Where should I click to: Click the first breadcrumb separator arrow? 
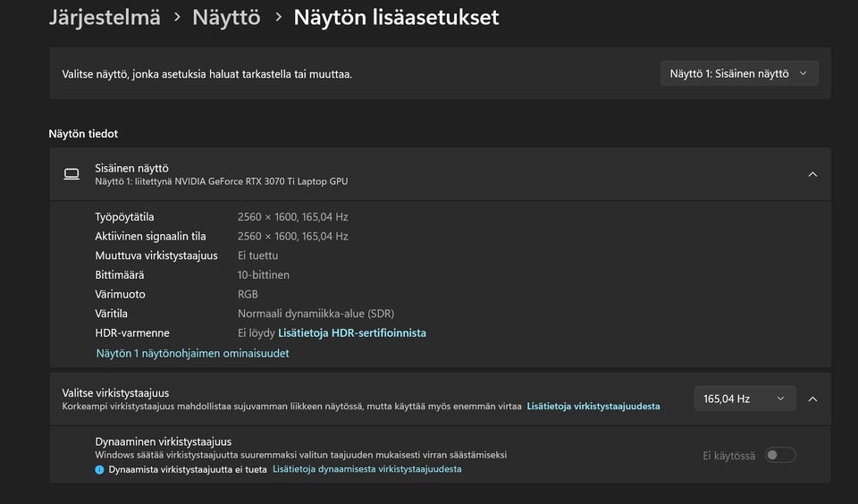tap(176, 17)
